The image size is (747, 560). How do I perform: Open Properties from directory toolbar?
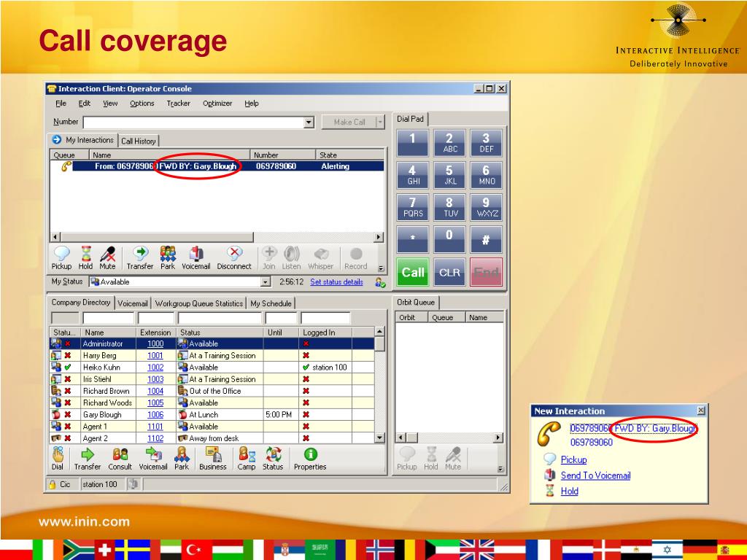click(310, 459)
